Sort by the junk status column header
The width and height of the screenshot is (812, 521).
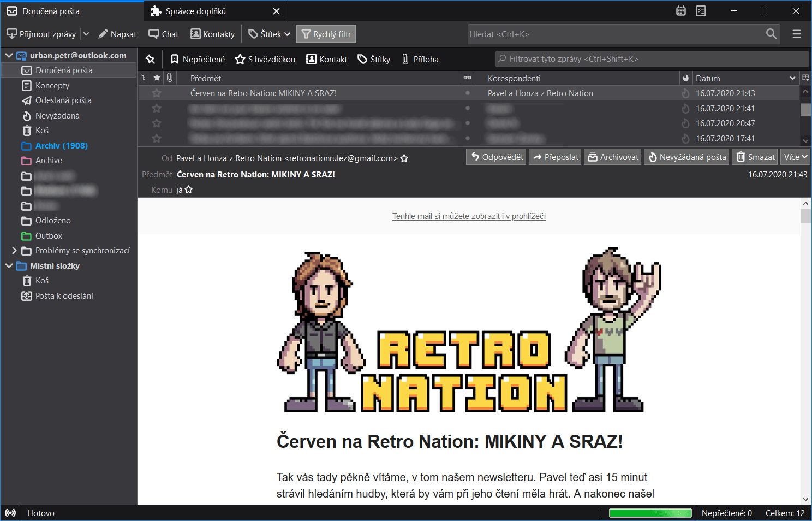tap(686, 78)
